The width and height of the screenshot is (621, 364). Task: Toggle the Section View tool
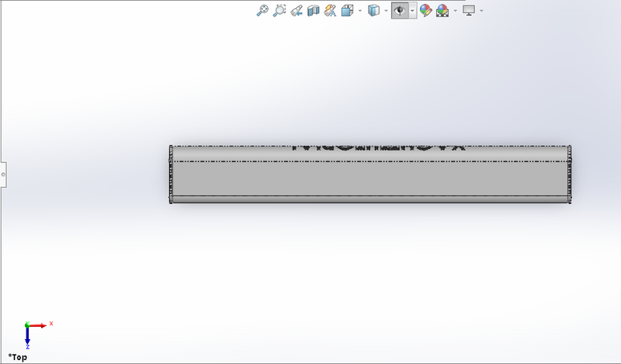tap(313, 11)
